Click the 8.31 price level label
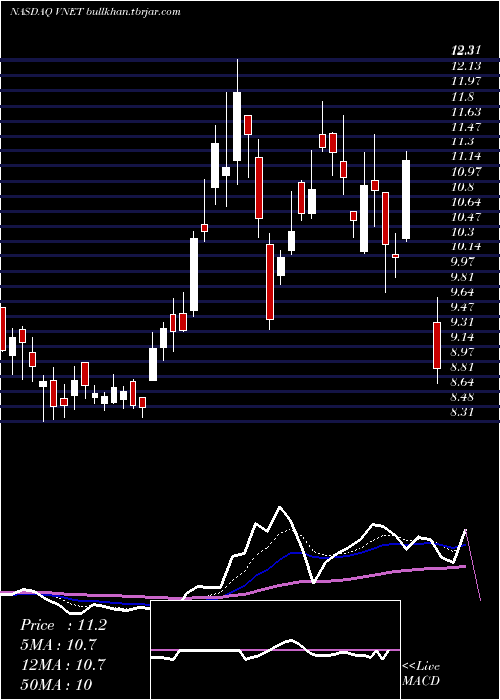 pos(462,412)
